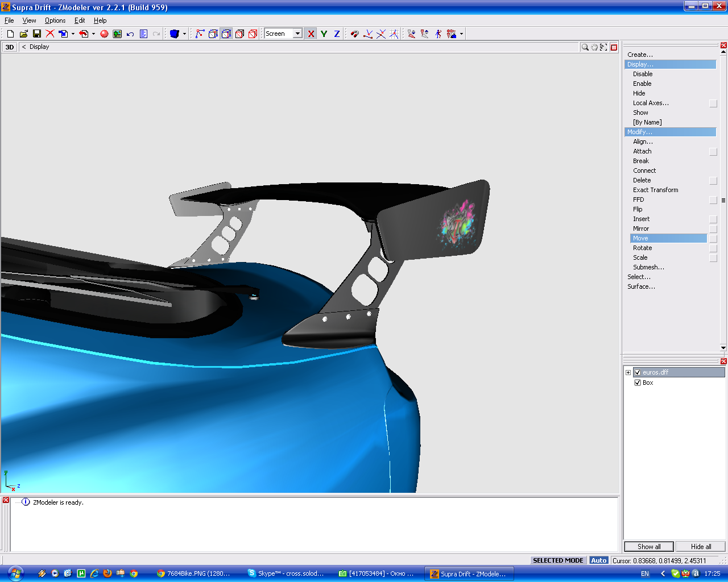Click the red magnet snap icon
This screenshot has height=582, width=728.
354,34
